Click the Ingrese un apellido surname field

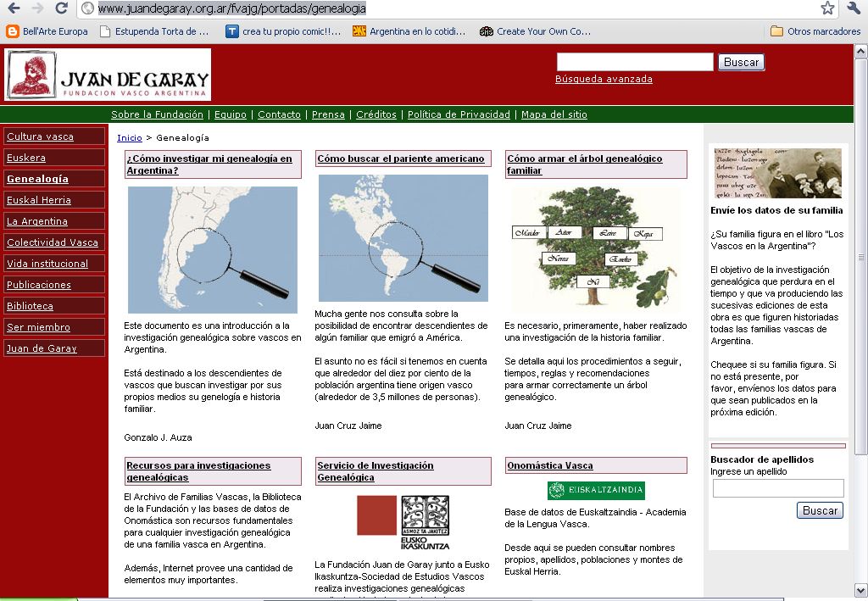778,488
